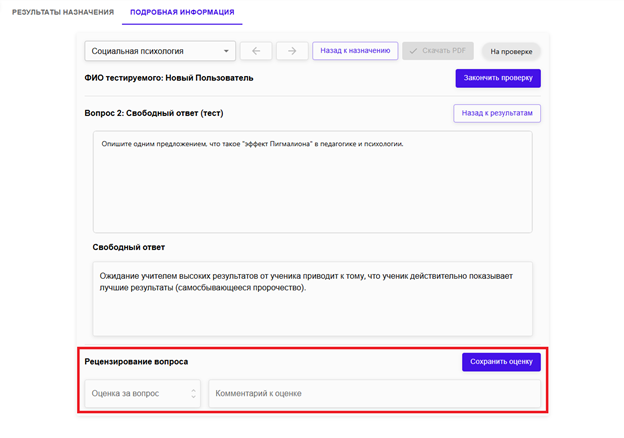Open the Социальная психология dropdown
The image size is (624, 438).
pyautogui.click(x=160, y=51)
